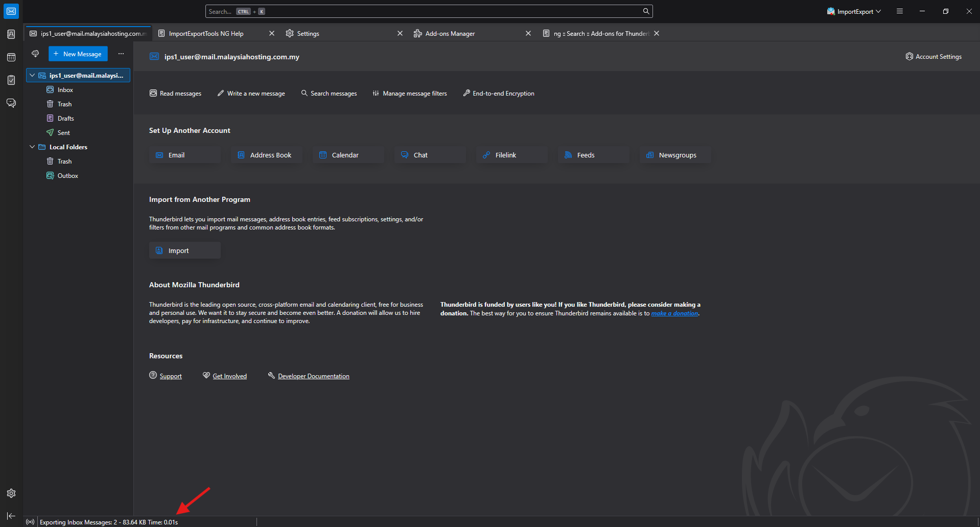This screenshot has width=980, height=527.
Task: Select the Inbox folder
Action: (65, 90)
